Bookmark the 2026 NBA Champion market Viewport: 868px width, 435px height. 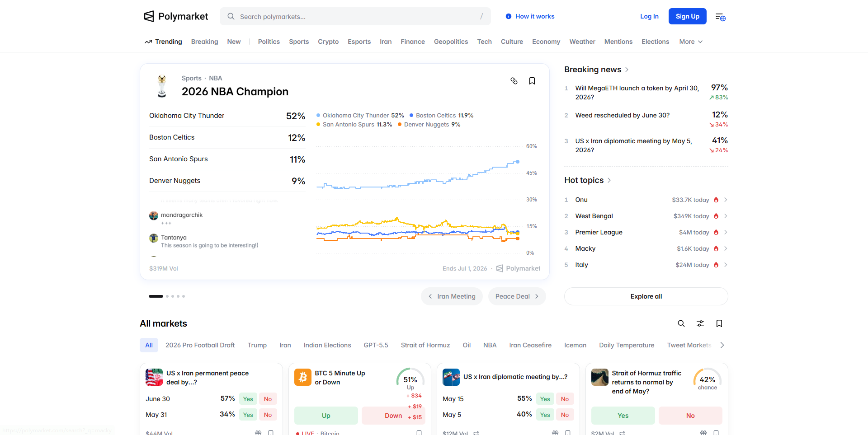point(532,81)
